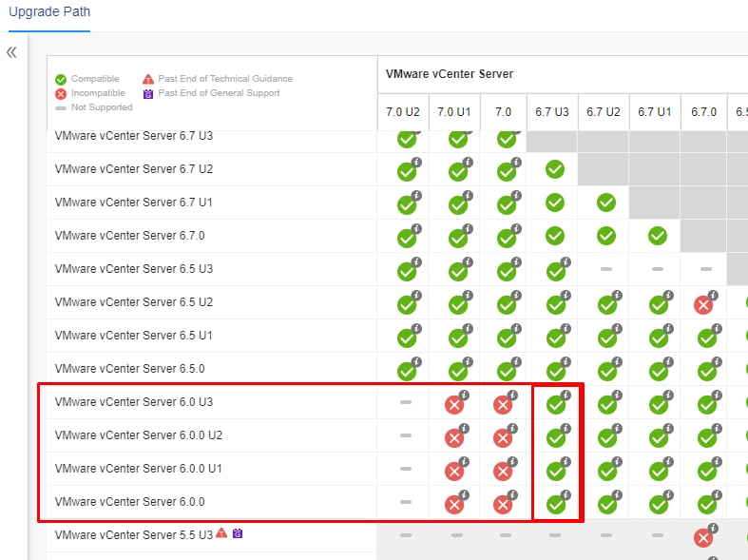The height and width of the screenshot is (560, 748).
Task: Click the incompatible icon for 6.0.0 U1 to 7.0
Action: click(x=503, y=472)
